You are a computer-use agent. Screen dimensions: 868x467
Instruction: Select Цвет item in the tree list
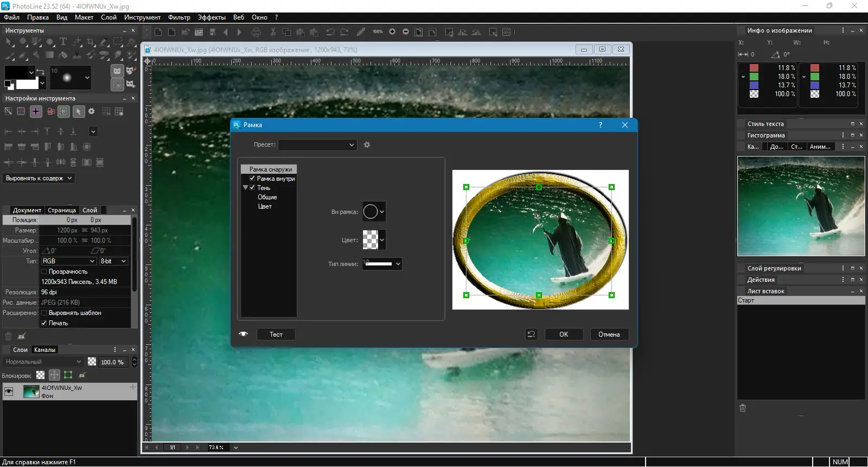(265, 206)
